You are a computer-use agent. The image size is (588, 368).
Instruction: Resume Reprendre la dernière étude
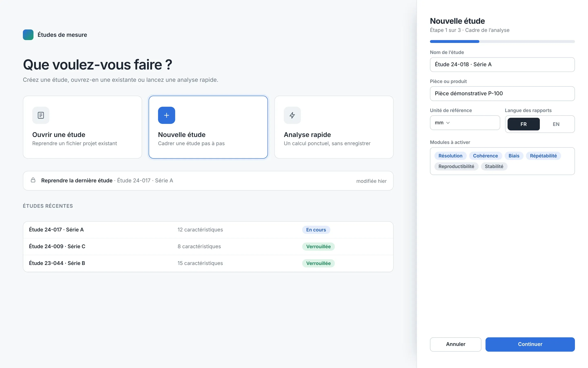(208, 181)
